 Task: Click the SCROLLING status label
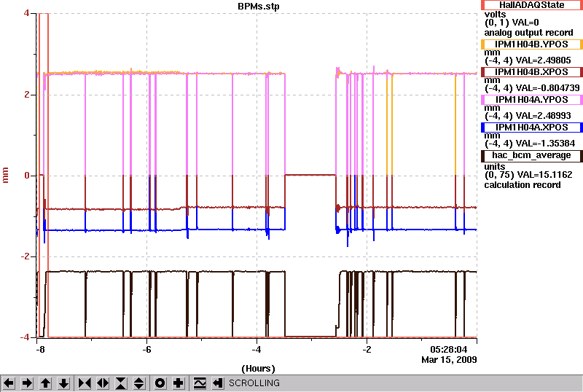coord(254,383)
